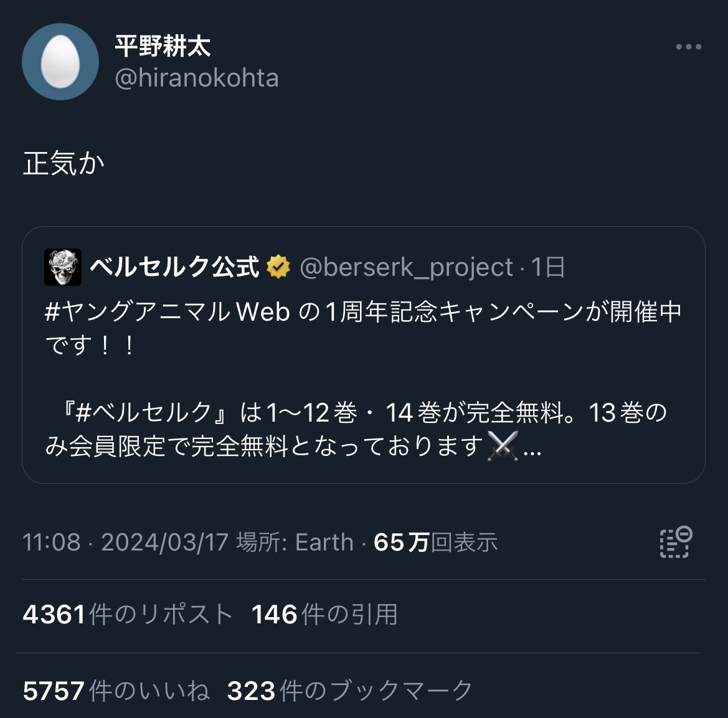
Task: Tap the @berserk_project handle
Action: pos(406,267)
